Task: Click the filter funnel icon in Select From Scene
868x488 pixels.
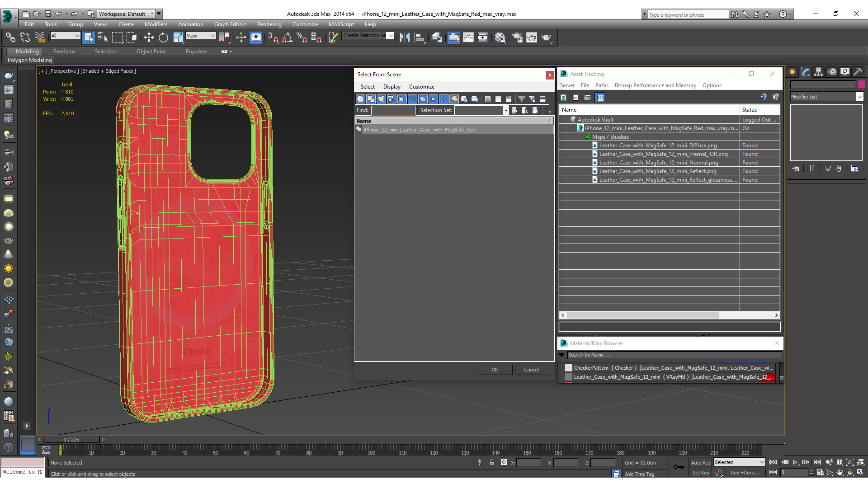Action: 522,99
